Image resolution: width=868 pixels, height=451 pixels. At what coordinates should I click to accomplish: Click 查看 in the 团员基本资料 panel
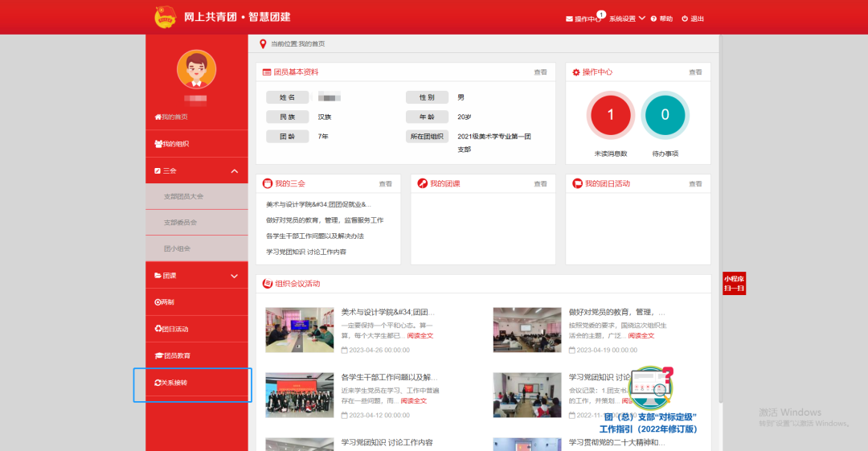click(540, 72)
